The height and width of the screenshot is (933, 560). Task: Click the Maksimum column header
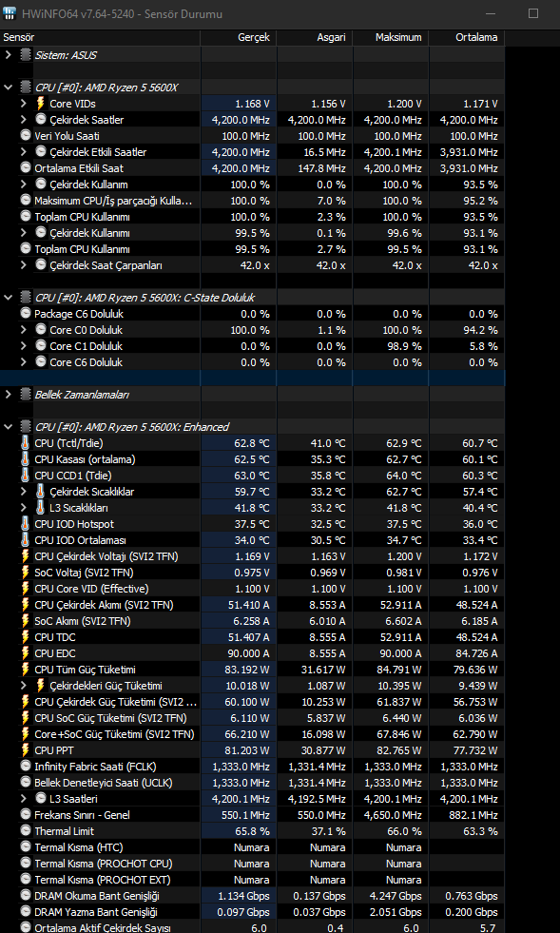coord(391,37)
